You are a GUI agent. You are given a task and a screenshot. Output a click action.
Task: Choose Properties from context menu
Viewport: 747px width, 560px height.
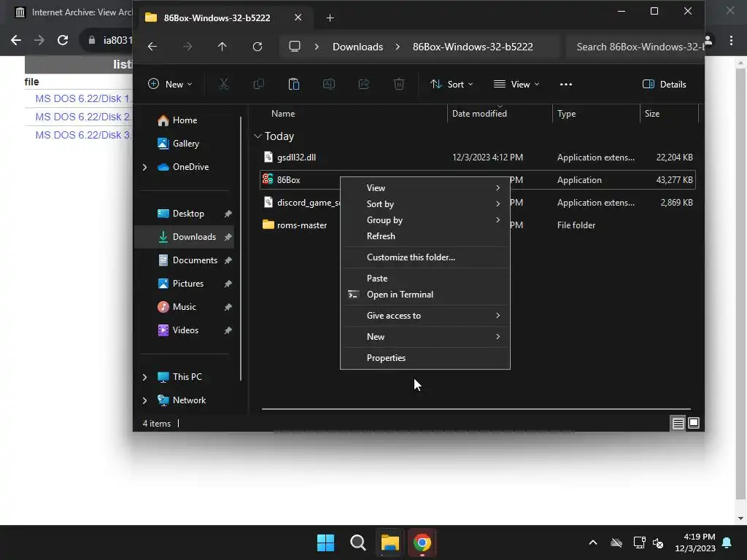(x=425, y=357)
